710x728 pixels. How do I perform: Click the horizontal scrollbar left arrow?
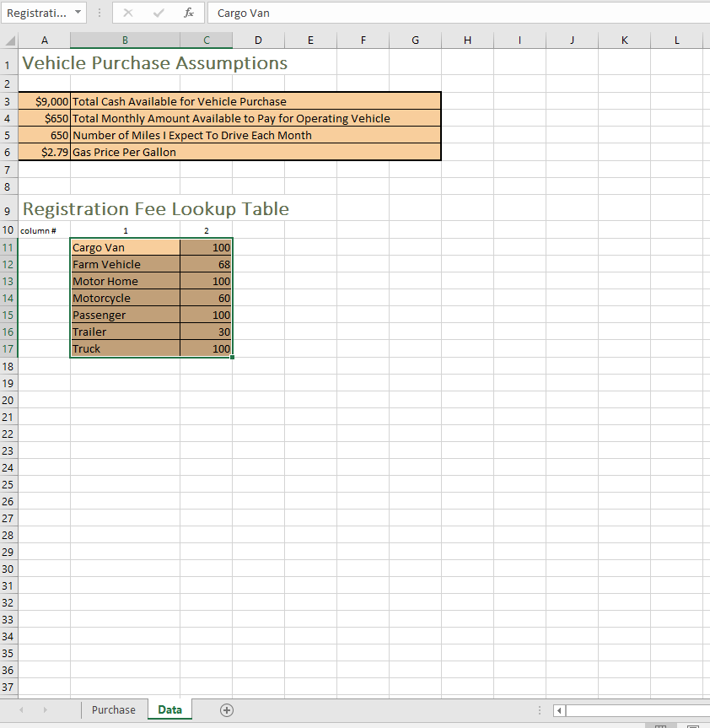559,710
